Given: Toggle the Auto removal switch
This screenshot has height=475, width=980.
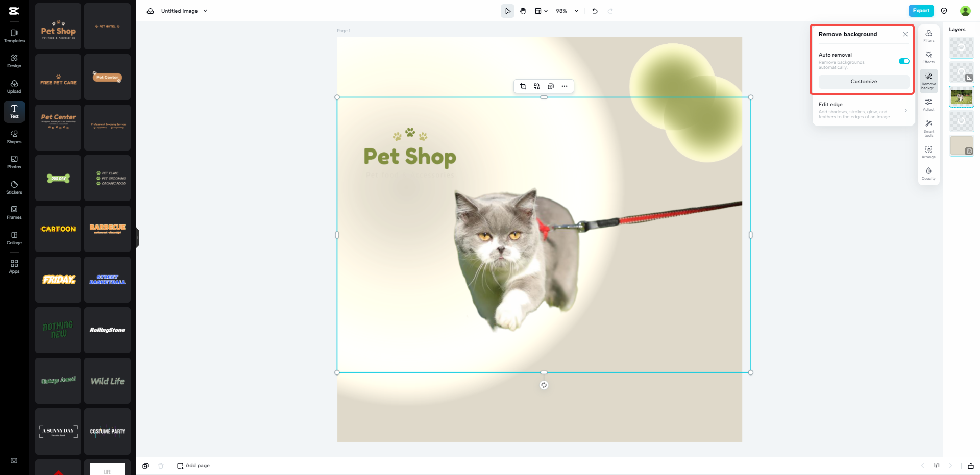Looking at the screenshot, I should 904,61.
